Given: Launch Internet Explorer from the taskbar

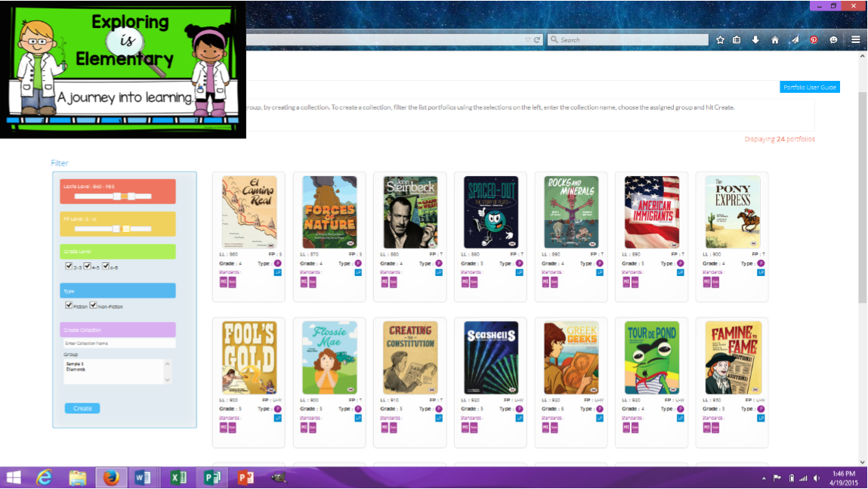Looking at the screenshot, I should point(45,478).
